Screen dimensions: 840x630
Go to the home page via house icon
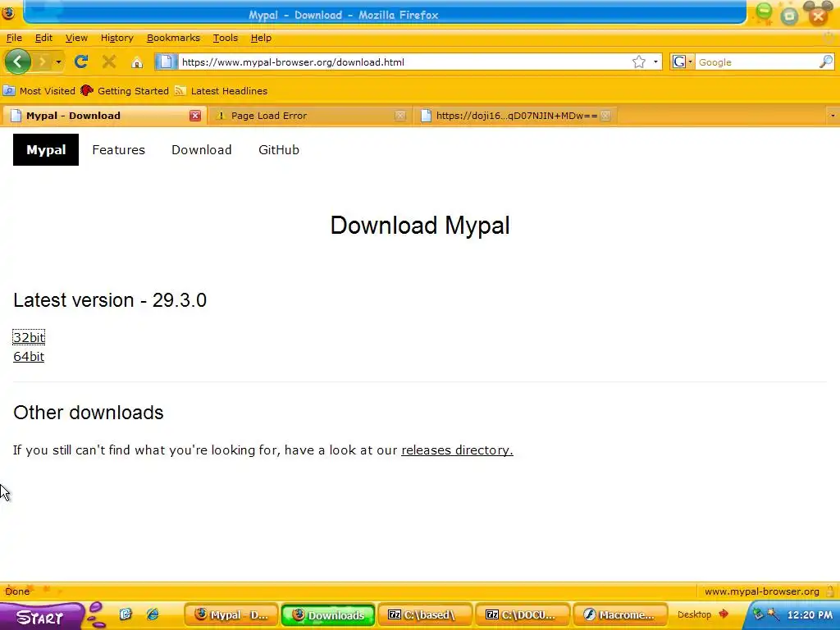(137, 62)
